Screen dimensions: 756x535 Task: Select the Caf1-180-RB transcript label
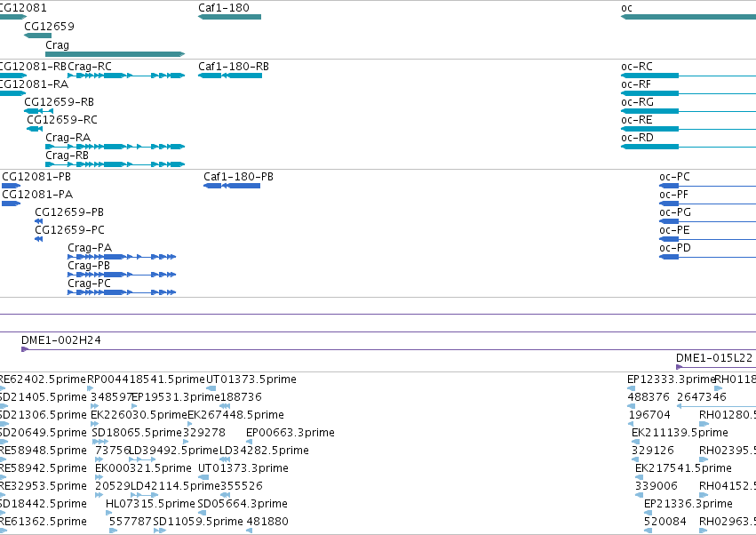pos(234,66)
